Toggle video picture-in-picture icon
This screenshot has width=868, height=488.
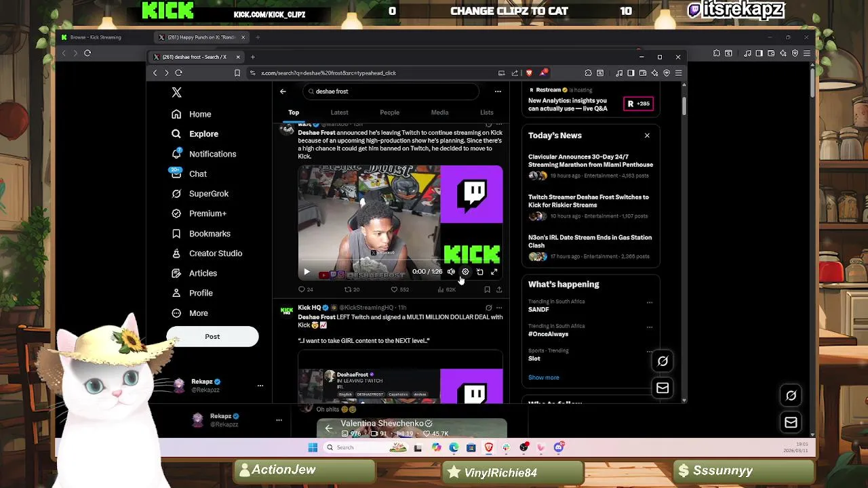(479, 272)
